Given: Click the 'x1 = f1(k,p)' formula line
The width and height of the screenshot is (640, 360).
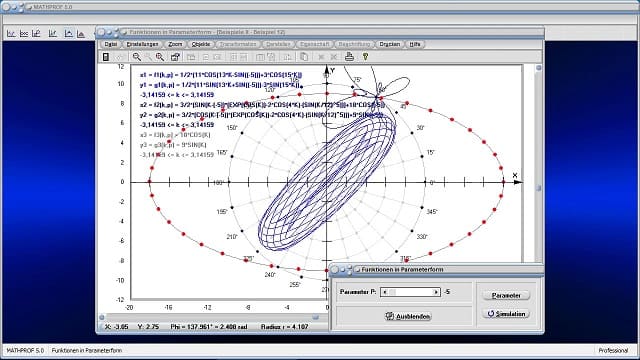Looking at the screenshot, I should 221,75.
